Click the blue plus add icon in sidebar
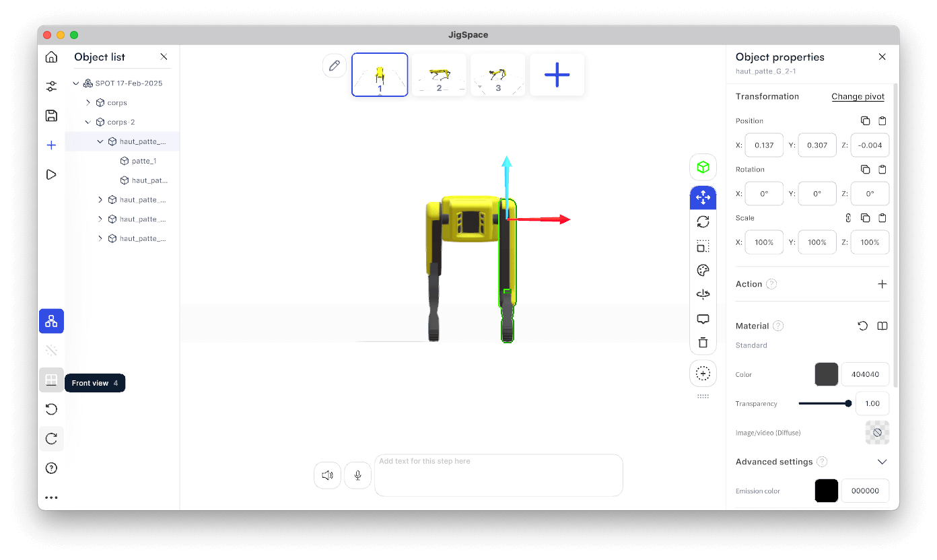 (x=51, y=145)
